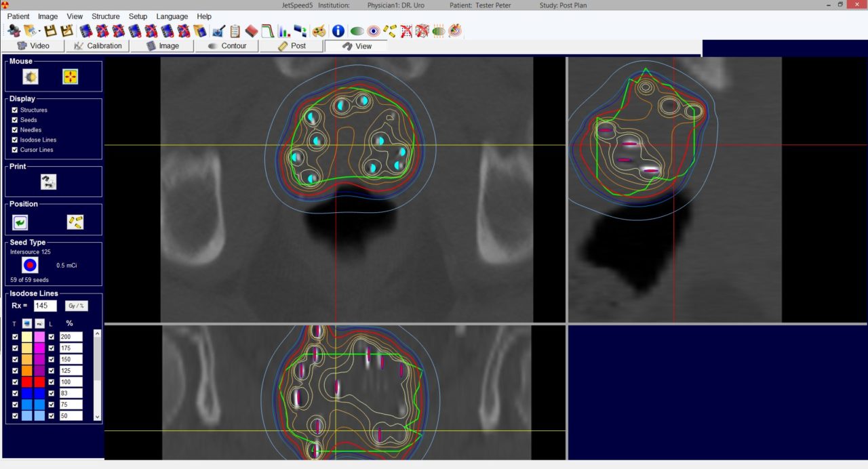Viewport: 868px width, 469px height.
Task: Click the color palette toolbar icon
Action: tap(319, 30)
